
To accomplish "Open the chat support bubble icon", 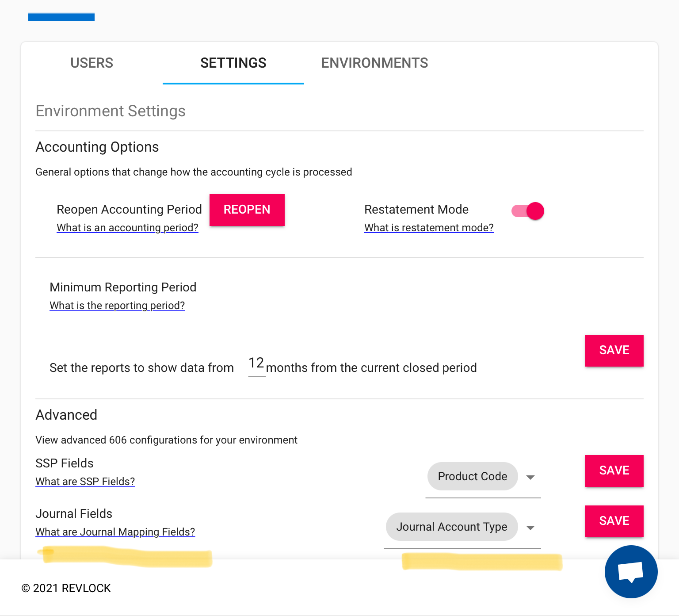I will click(x=631, y=571).
